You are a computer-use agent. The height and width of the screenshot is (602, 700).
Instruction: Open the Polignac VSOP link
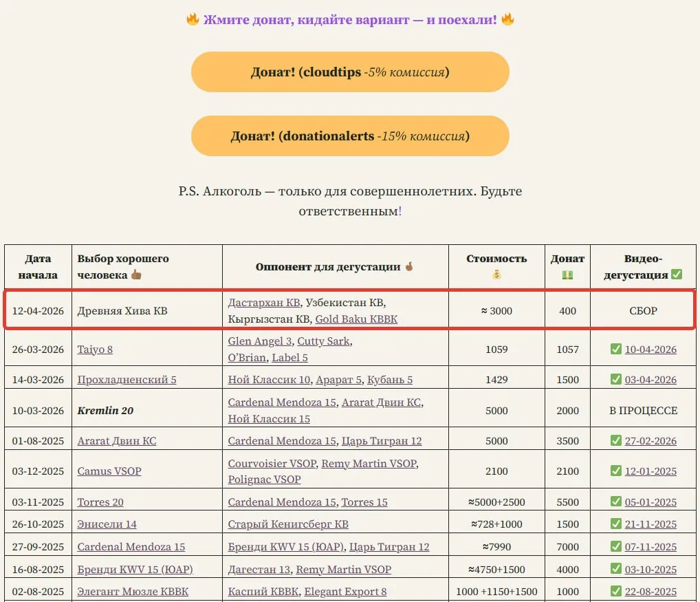[264, 479]
